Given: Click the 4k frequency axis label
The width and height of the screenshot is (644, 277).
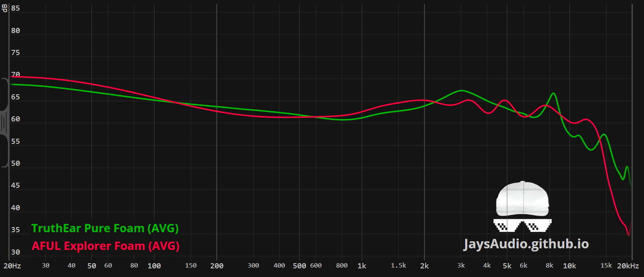Looking at the screenshot, I should tap(487, 266).
